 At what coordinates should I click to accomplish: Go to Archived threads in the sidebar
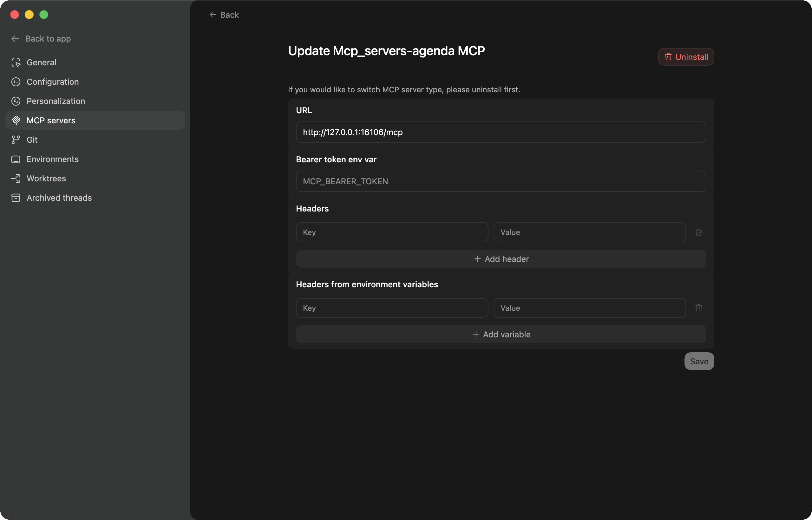coord(59,198)
